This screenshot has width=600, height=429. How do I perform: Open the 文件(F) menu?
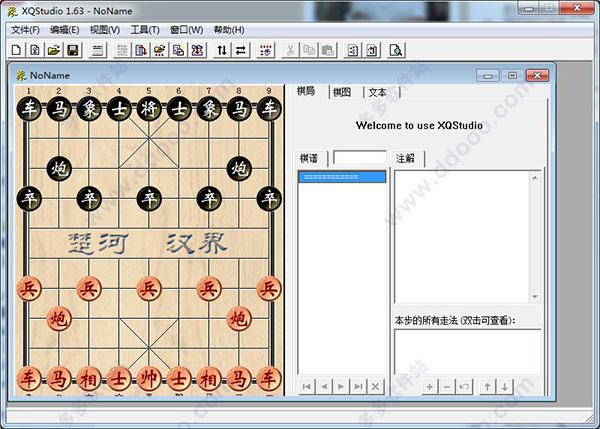pos(25,30)
